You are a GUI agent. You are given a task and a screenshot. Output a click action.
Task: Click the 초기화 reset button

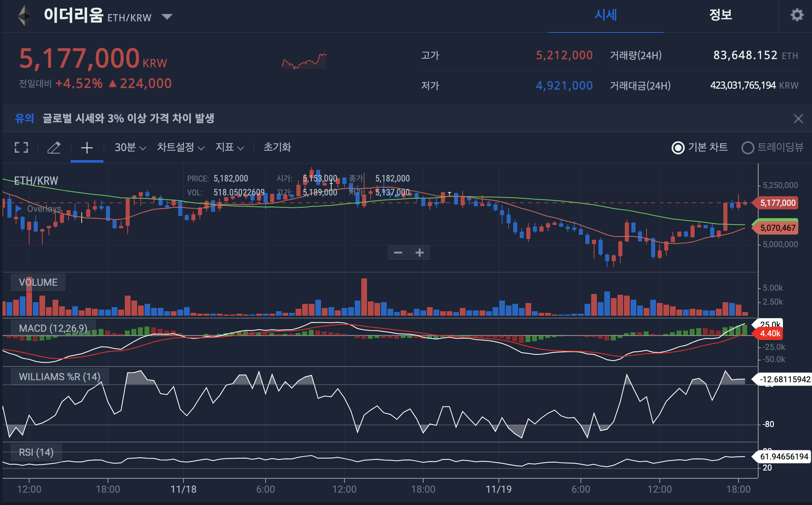[x=277, y=147]
